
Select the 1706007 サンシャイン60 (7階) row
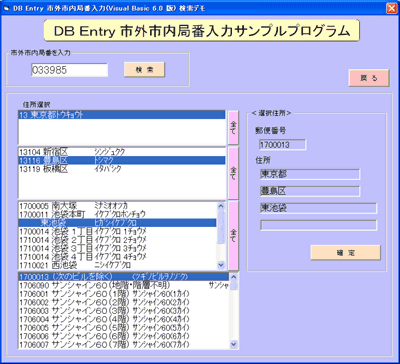124,344
